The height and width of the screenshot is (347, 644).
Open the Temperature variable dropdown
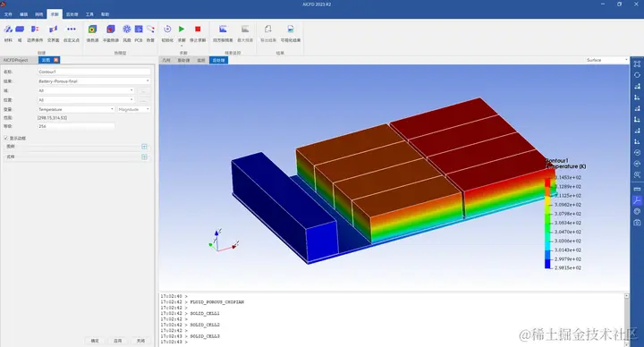click(76, 109)
